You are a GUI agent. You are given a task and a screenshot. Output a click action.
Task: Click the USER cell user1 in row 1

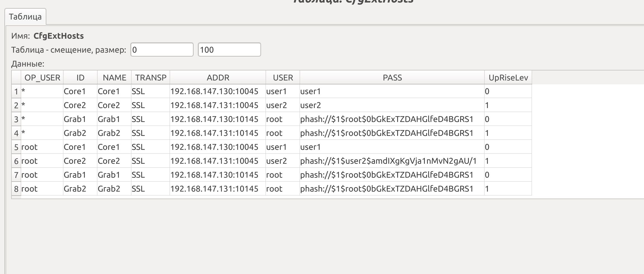[x=283, y=91]
